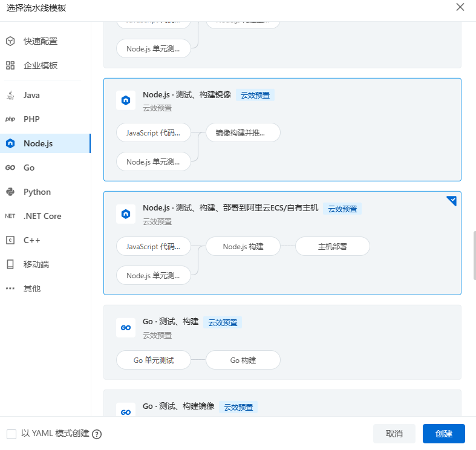Click the 主机部署 stage node

click(333, 246)
